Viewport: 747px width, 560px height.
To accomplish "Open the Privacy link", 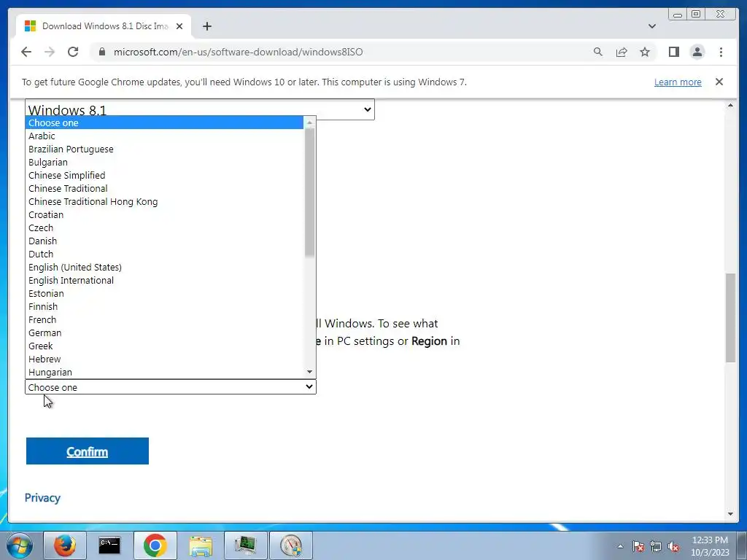I will pyautogui.click(x=42, y=497).
